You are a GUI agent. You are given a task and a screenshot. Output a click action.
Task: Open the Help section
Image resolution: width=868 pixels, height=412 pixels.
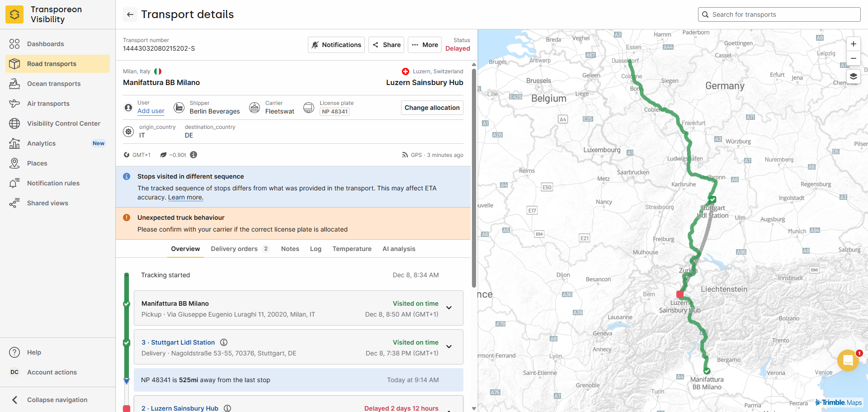pos(57,352)
